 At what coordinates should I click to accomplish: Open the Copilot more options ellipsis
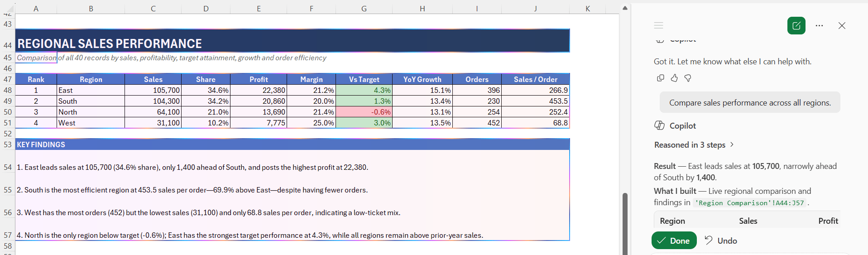tap(819, 25)
